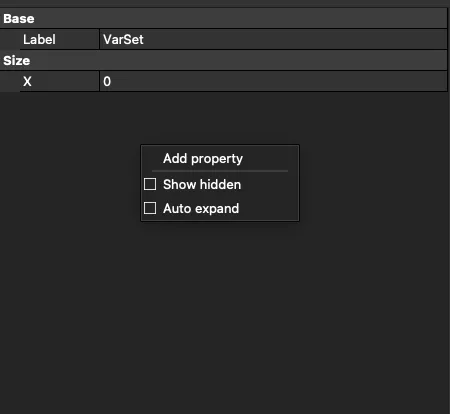Click the bold Base heading text
This screenshot has height=414, width=450.
(x=19, y=19)
